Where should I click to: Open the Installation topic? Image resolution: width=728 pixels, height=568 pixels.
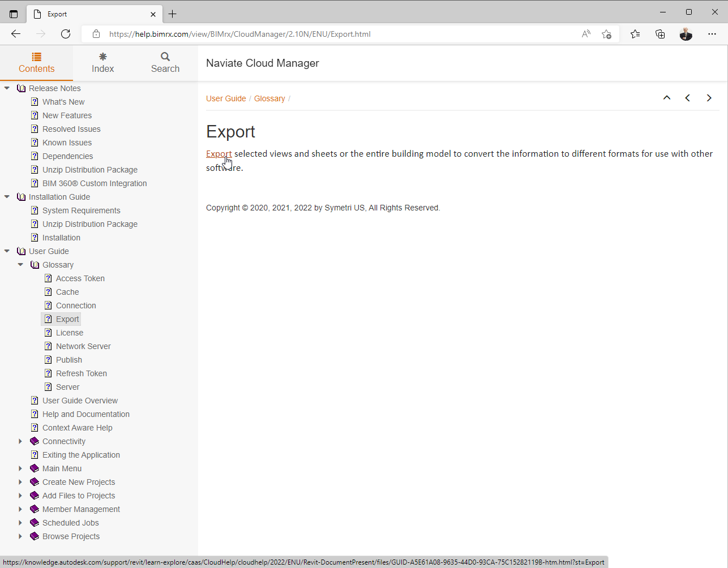[x=61, y=238]
